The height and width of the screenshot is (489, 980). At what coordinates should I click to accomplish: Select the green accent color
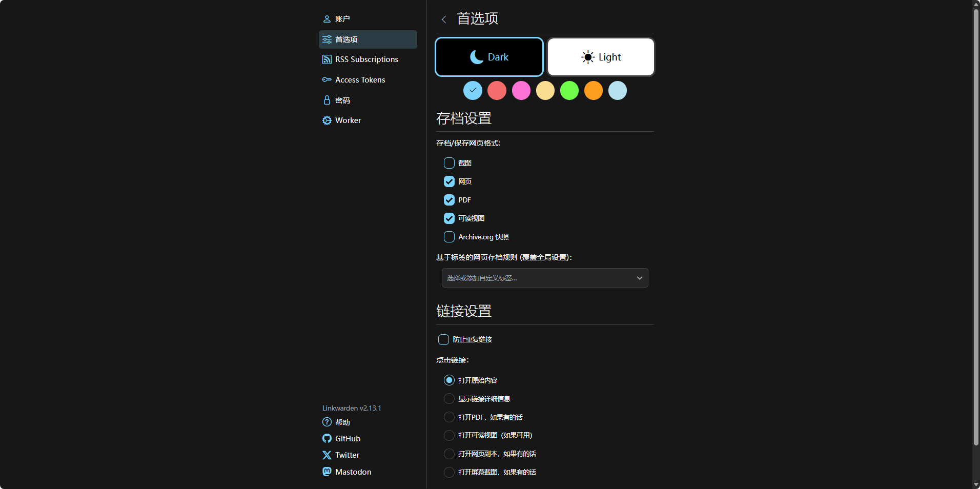(569, 91)
